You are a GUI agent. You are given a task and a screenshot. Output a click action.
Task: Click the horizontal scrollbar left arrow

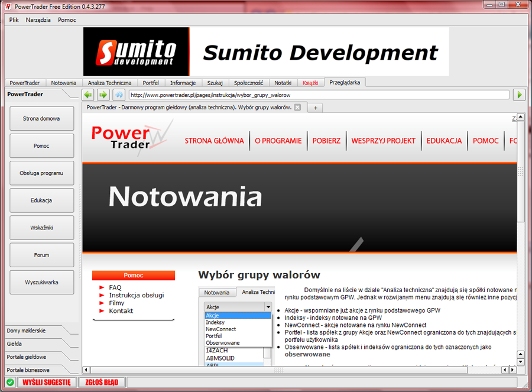pyautogui.click(x=86, y=370)
